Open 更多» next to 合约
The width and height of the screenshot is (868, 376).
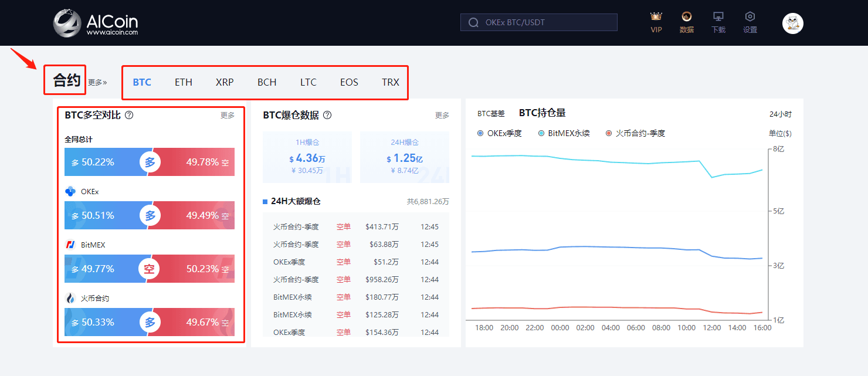pos(97,83)
